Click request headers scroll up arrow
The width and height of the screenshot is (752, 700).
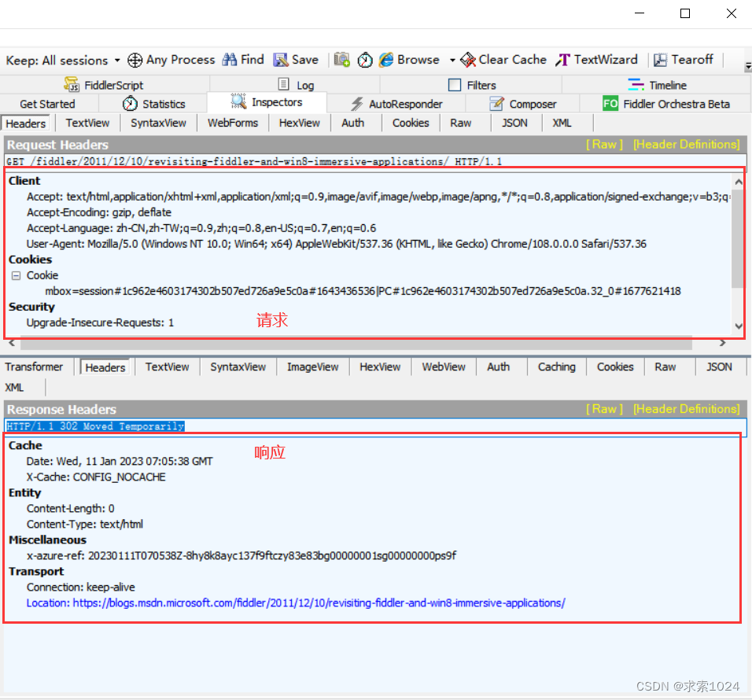(739, 182)
